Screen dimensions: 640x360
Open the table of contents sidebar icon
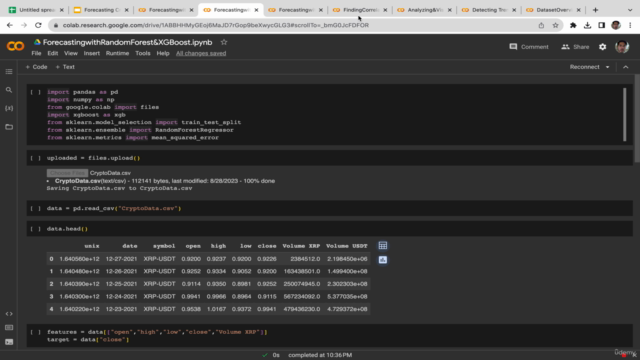9,72
